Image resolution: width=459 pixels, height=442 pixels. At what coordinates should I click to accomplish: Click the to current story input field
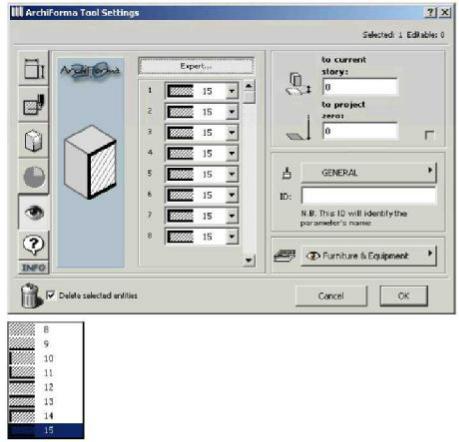tap(360, 87)
